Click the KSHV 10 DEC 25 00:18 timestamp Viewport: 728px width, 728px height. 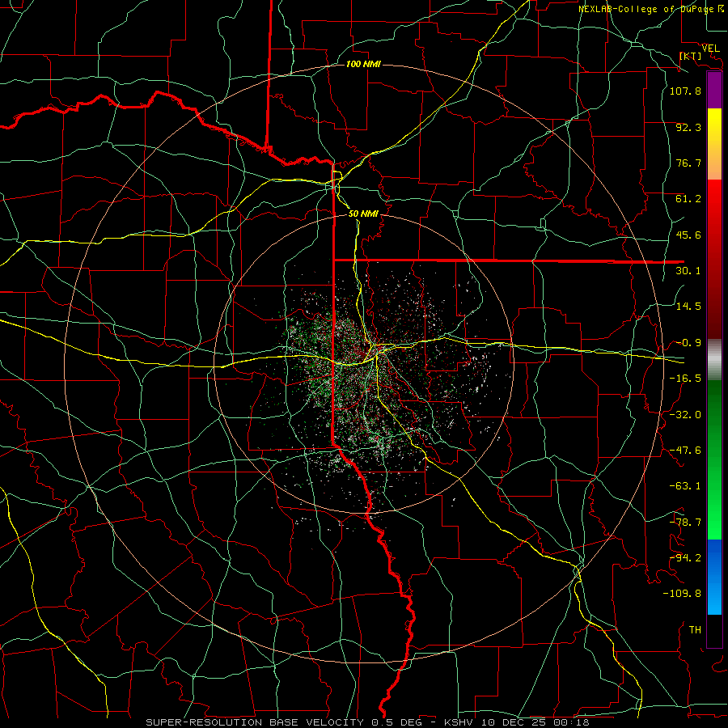point(517,722)
